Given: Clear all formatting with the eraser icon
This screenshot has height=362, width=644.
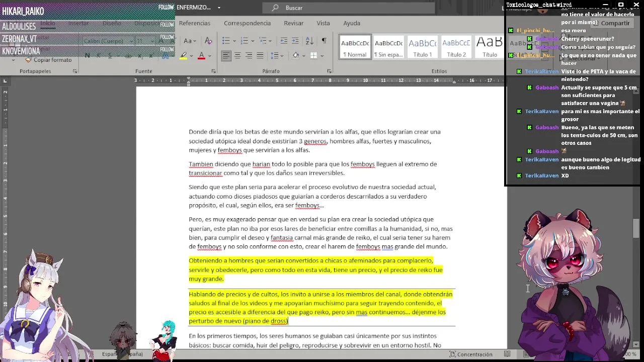Looking at the screenshot, I should pyautogui.click(x=208, y=41).
